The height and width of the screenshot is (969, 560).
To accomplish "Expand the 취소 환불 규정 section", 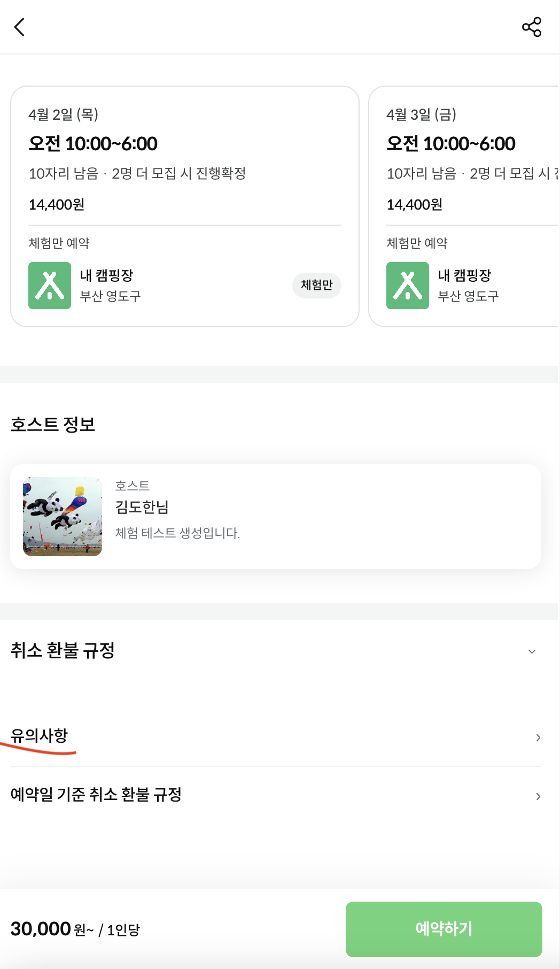I will click(532, 651).
